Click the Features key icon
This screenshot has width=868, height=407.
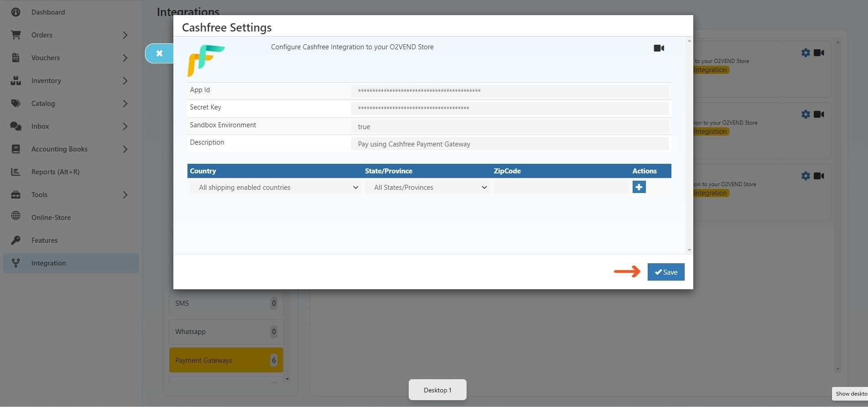tap(16, 240)
